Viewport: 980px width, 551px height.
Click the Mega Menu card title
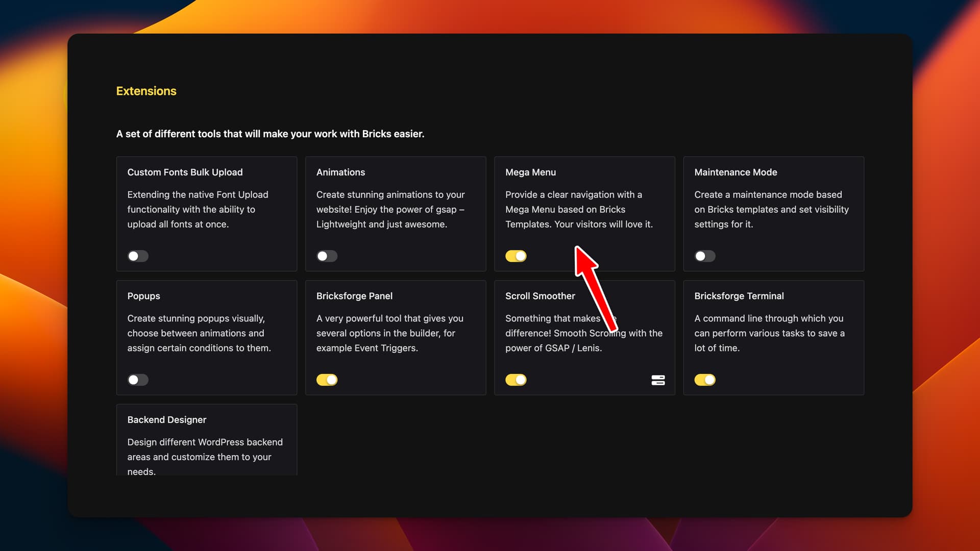530,172
